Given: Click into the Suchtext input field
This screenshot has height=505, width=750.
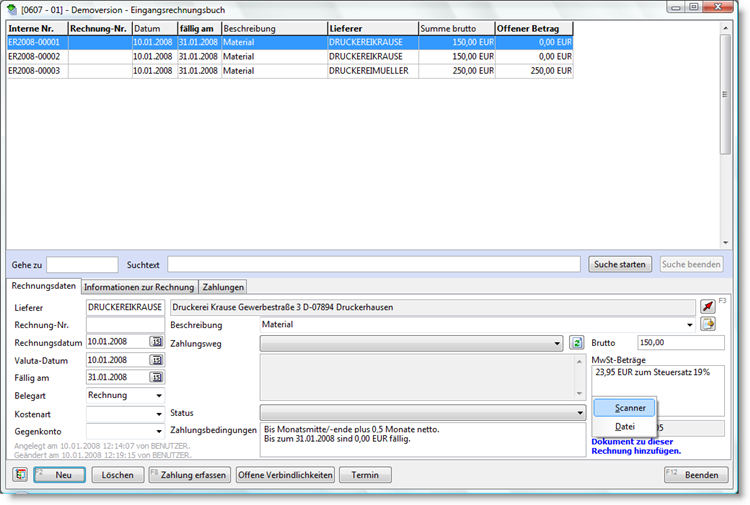Looking at the screenshot, I should [x=373, y=264].
